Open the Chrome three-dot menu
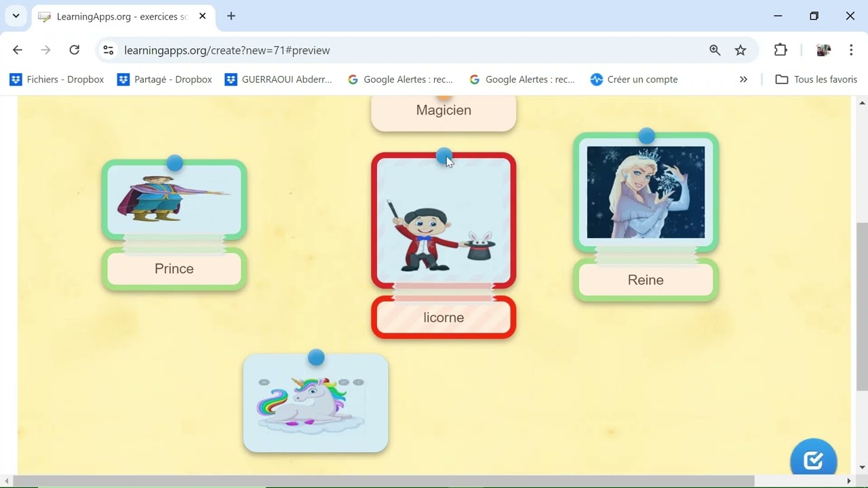The width and height of the screenshot is (868, 488). click(851, 50)
